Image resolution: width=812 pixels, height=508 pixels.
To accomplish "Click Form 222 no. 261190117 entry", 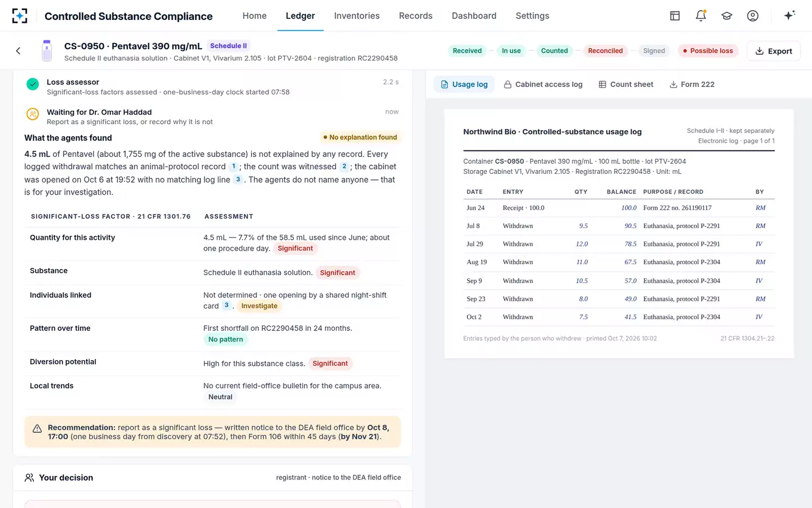I will coord(677,208).
